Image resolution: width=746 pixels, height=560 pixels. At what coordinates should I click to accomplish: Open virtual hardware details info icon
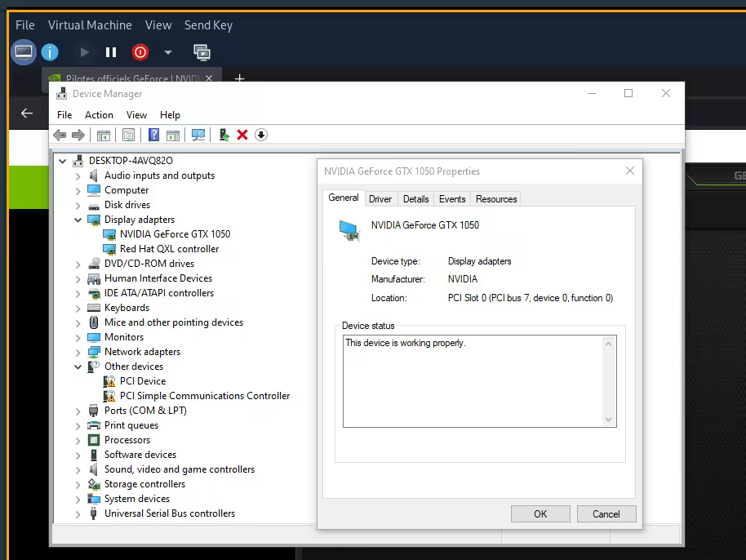50,52
